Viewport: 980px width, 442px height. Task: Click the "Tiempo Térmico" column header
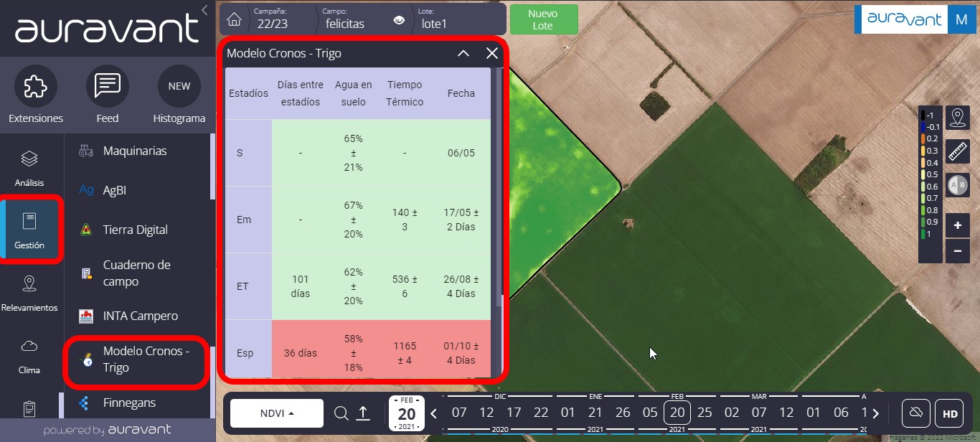point(405,93)
